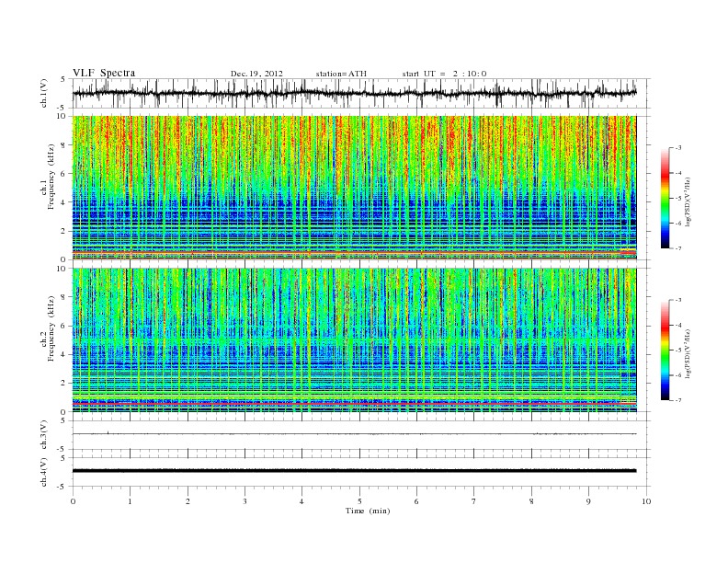Click the time axis tick label "3"
The height and width of the screenshot is (563, 728).
(x=245, y=501)
